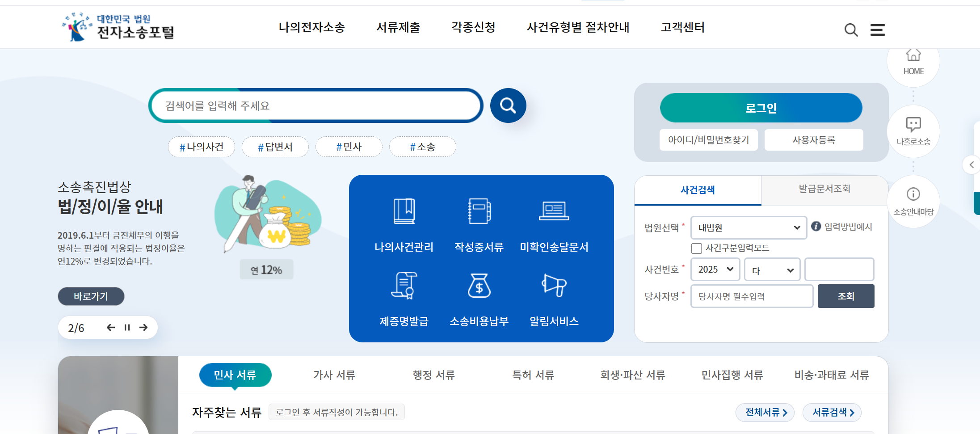This screenshot has height=434, width=980.
Task: Open 서류검색 link
Action: point(832,412)
